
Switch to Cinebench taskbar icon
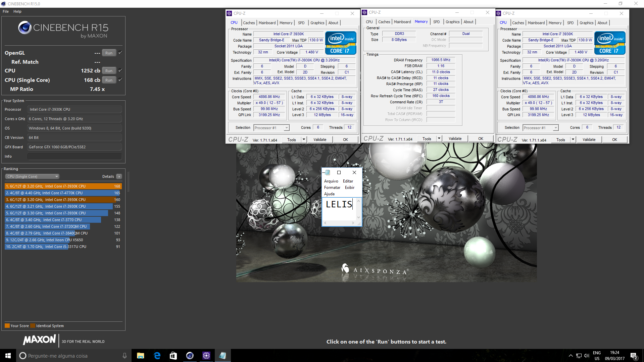[x=190, y=356]
